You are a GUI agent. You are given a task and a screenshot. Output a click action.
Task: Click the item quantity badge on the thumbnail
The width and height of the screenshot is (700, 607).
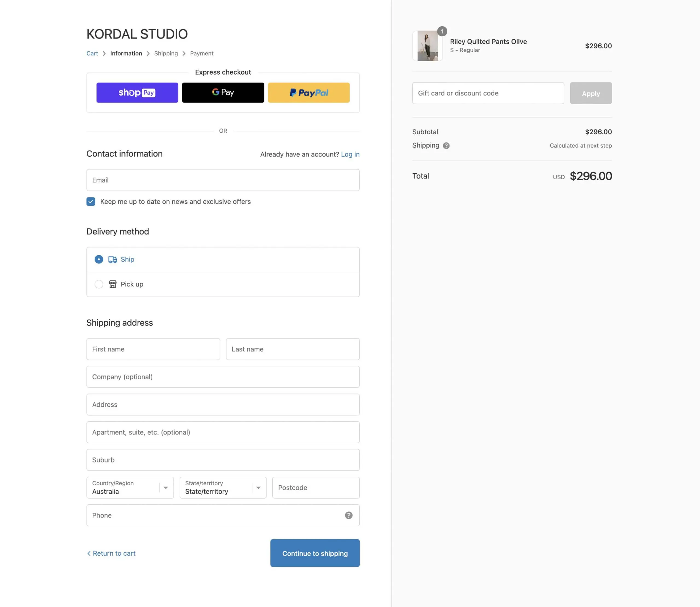click(442, 31)
